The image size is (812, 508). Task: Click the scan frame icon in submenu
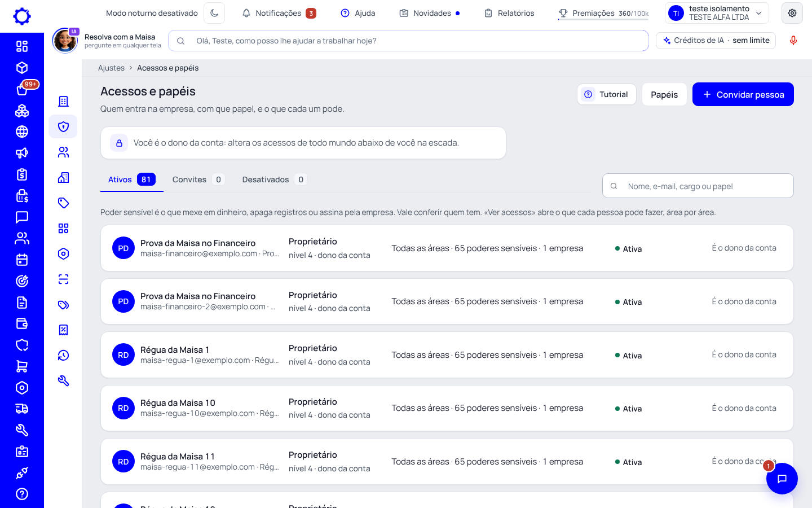[x=63, y=279]
